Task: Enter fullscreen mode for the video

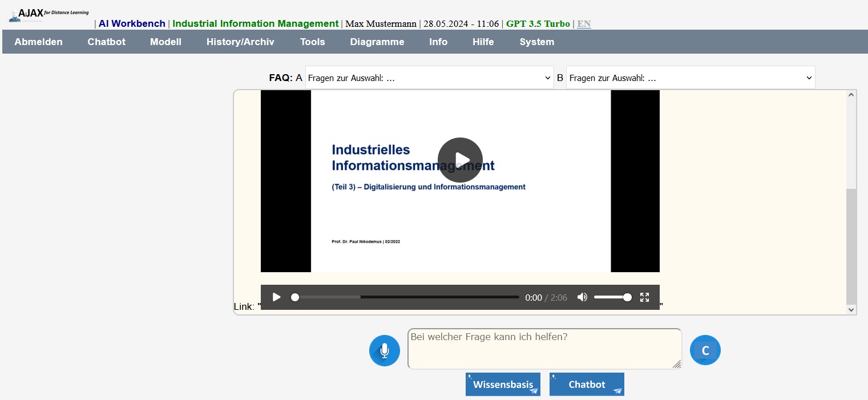Action: click(x=644, y=297)
